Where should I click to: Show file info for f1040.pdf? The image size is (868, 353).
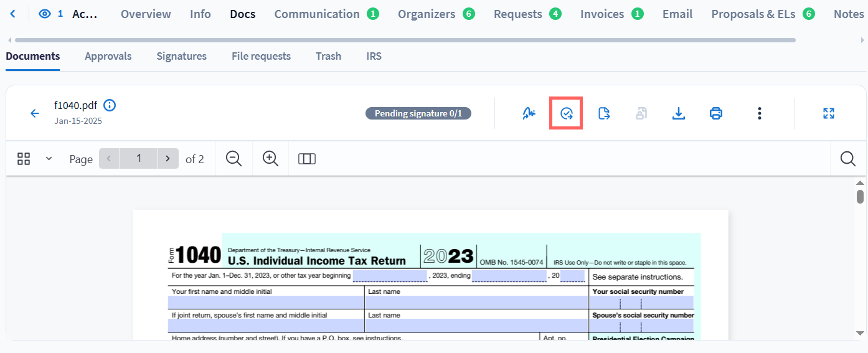(x=110, y=105)
